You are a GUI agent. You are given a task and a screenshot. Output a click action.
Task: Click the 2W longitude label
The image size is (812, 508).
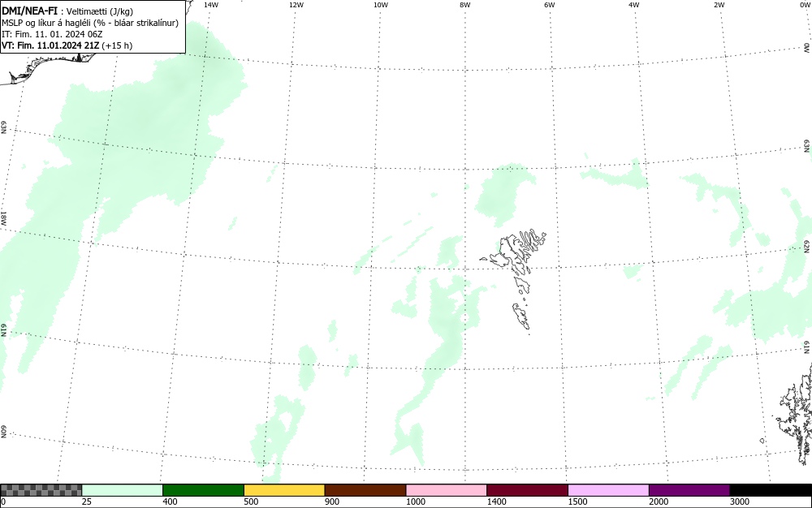tap(719, 5)
